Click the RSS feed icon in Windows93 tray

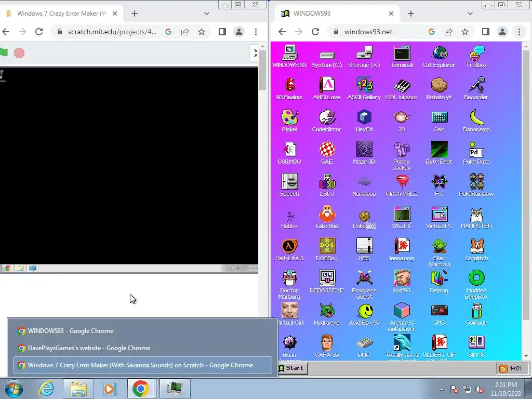(x=503, y=368)
